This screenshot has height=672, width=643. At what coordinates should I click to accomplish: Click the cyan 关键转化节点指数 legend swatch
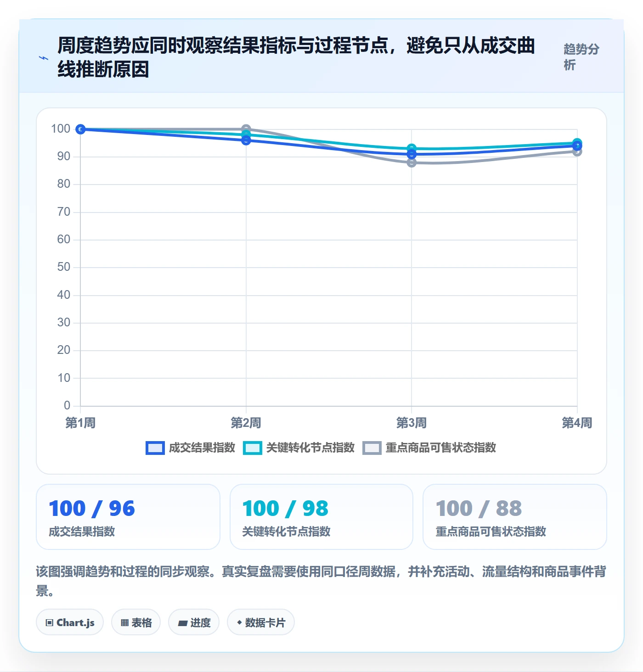[x=253, y=448]
